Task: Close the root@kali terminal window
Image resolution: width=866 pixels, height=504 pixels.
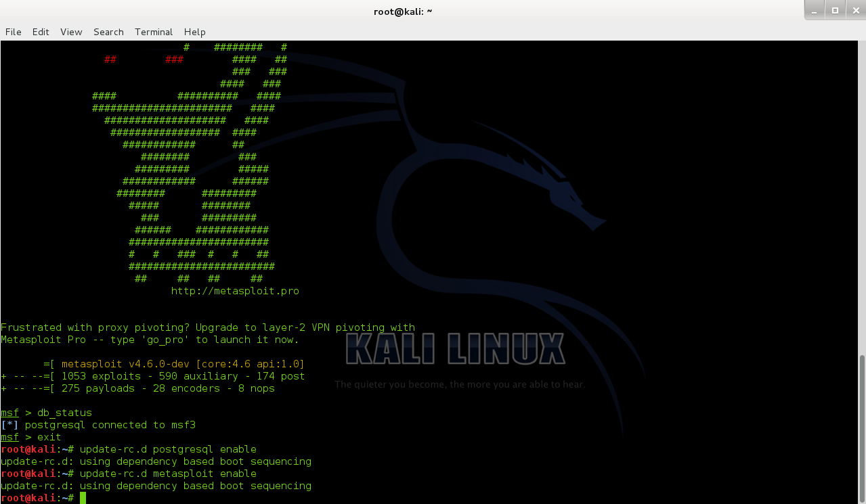Action: pyautogui.click(x=854, y=9)
